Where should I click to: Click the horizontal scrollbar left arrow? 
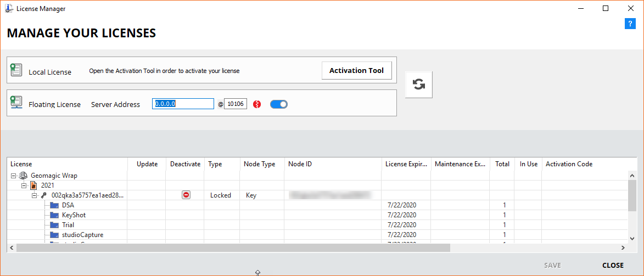coord(12,247)
